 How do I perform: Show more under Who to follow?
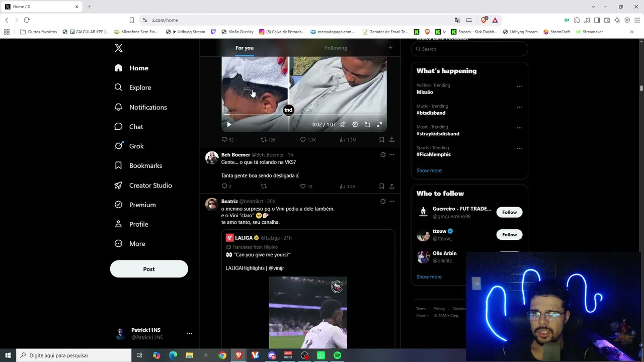(x=429, y=277)
